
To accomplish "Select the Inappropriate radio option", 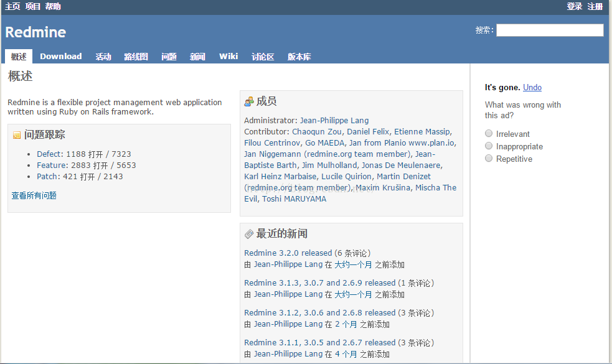I will point(489,146).
